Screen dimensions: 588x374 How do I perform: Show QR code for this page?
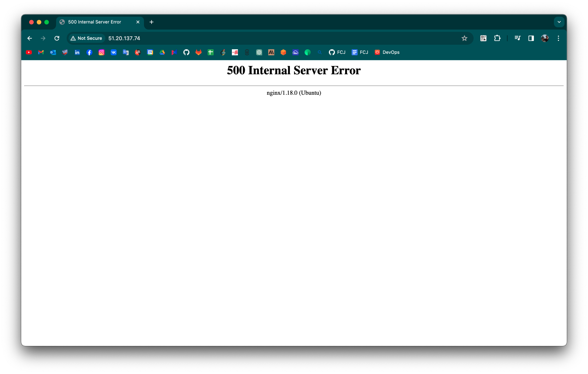coord(483,38)
